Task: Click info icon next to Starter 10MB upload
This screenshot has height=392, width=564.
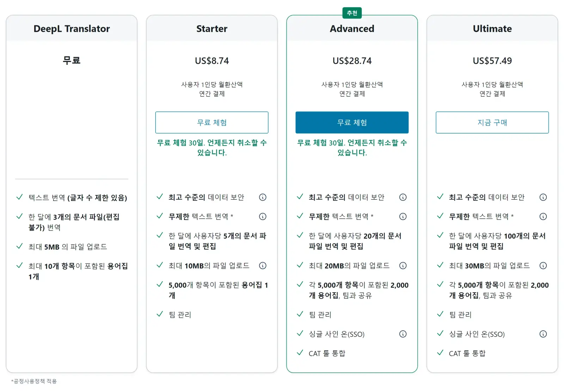Action: (x=263, y=265)
